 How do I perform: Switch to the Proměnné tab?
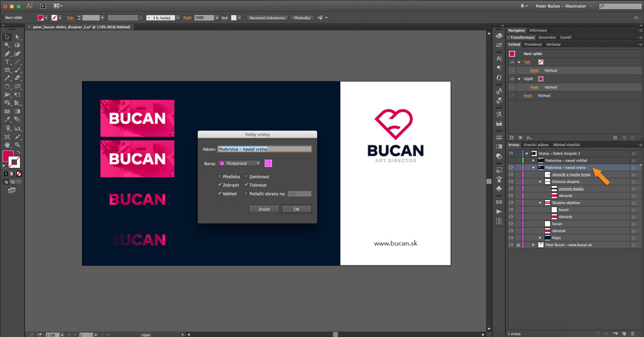533,44
